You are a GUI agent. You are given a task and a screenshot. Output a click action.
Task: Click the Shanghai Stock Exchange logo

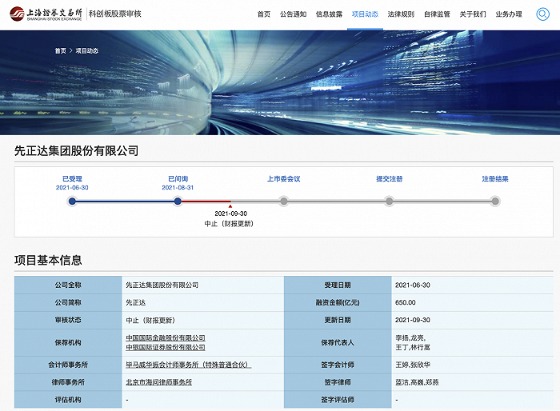point(46,14)
